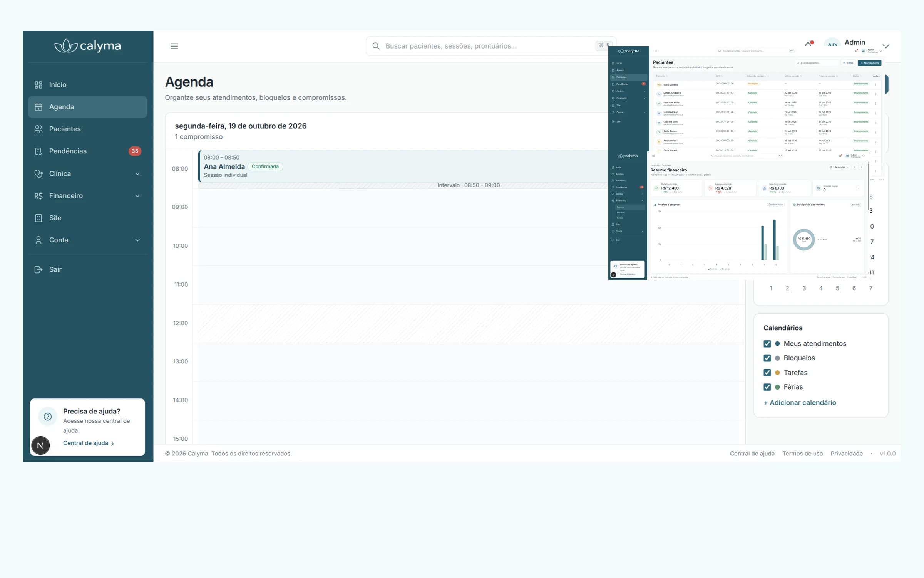Click the 'Filtros' button in the Pacientes window
This screenshot has width=924, height=578.
848,63
